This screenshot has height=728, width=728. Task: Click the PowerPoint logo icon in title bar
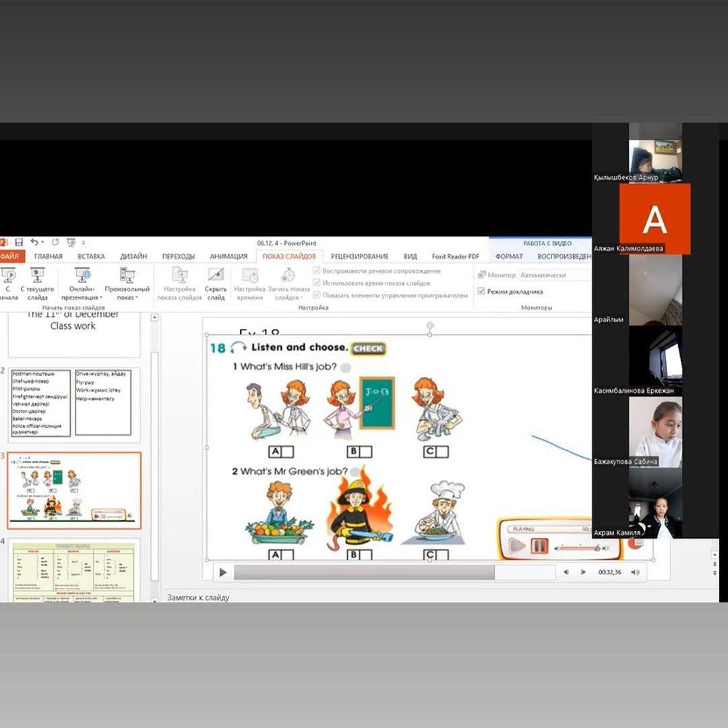tap(4, 243)
